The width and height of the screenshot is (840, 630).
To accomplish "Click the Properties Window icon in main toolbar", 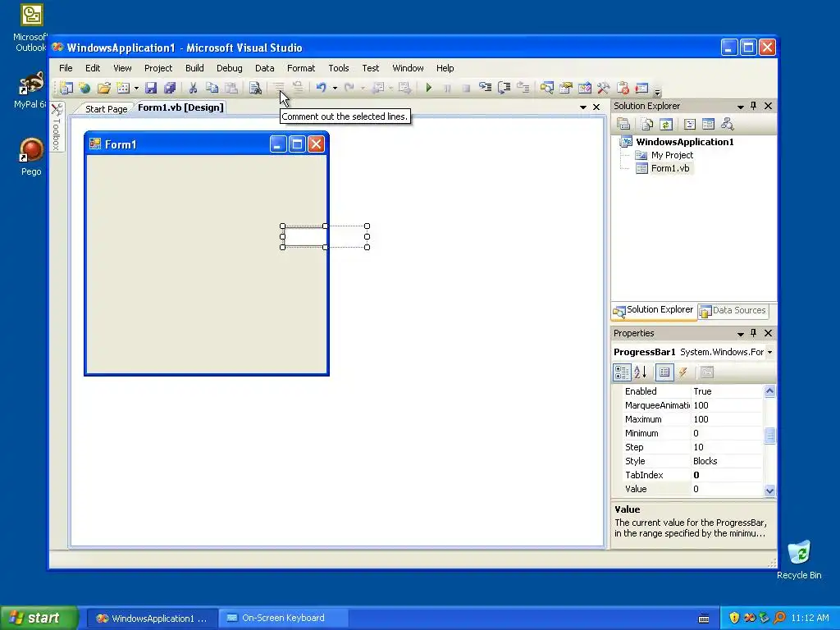I will pos(566,88).
